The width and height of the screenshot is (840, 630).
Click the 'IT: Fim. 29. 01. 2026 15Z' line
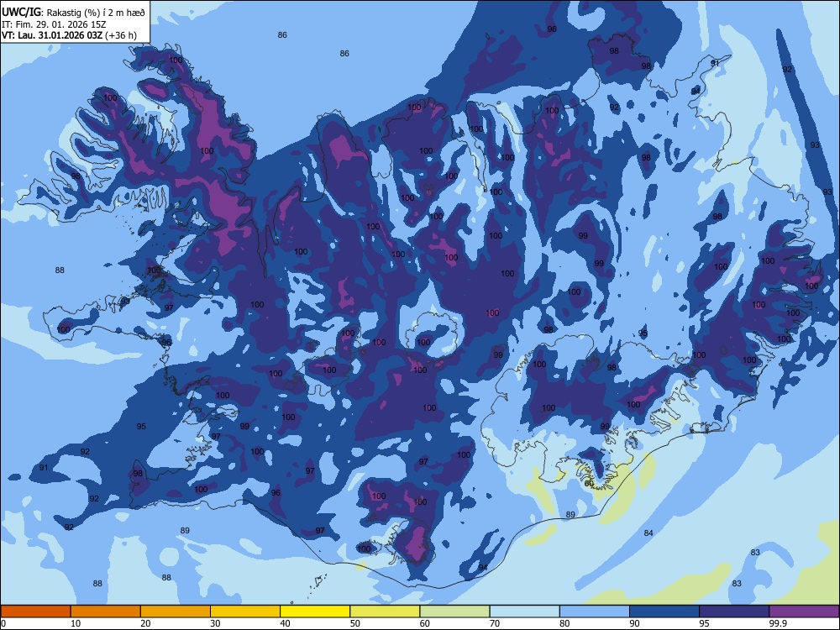click(53, 24)
